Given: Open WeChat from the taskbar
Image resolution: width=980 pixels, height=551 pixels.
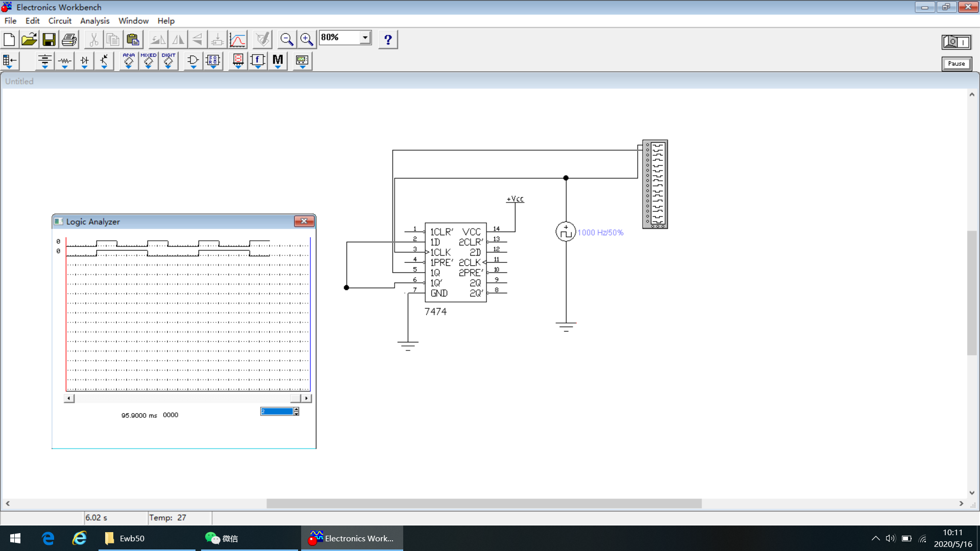Looking at the screenshot, I should [223, 538].
